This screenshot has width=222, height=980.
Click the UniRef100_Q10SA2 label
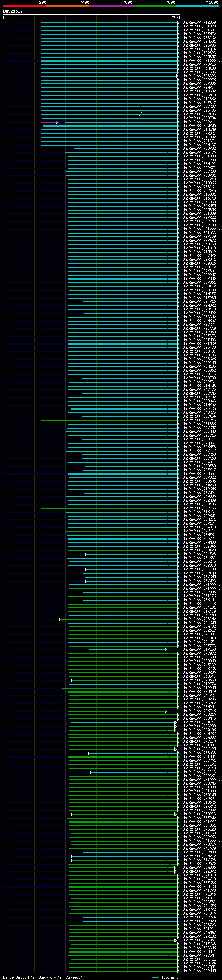click(x=199, y=91)
